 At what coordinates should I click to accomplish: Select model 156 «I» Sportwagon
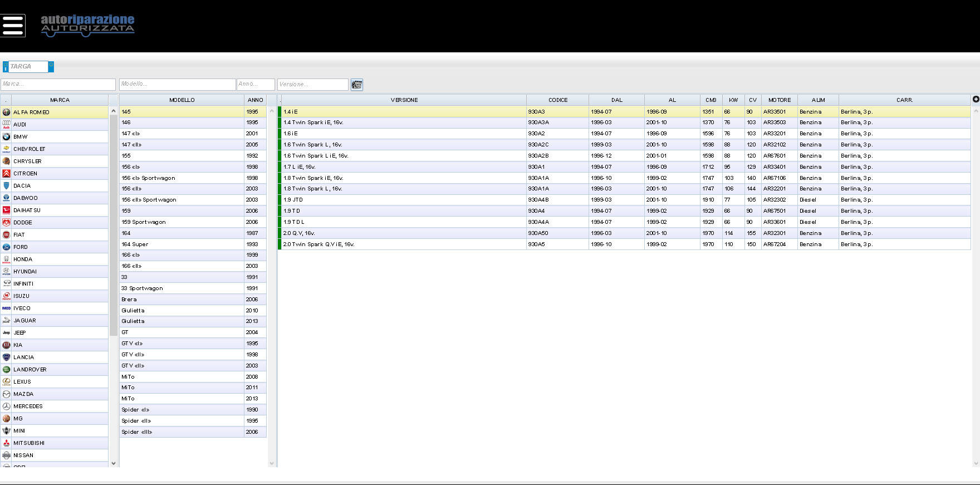pos(193,178)
